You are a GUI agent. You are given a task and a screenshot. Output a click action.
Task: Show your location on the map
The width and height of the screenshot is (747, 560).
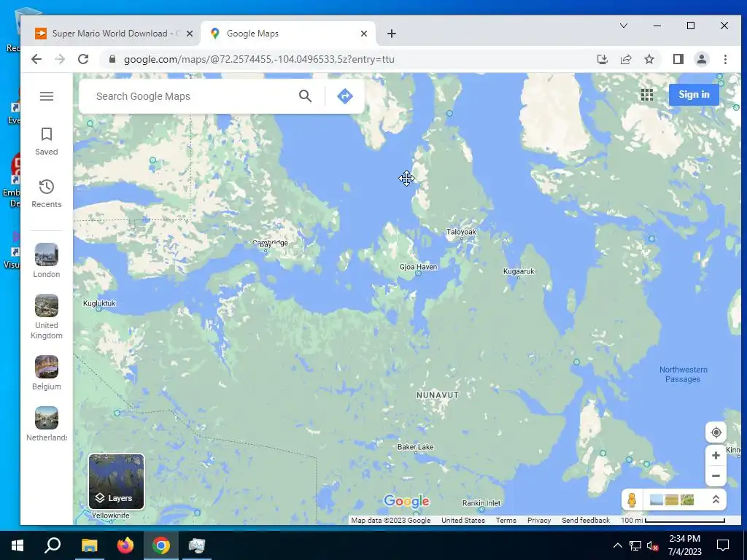tap(716, 432)
